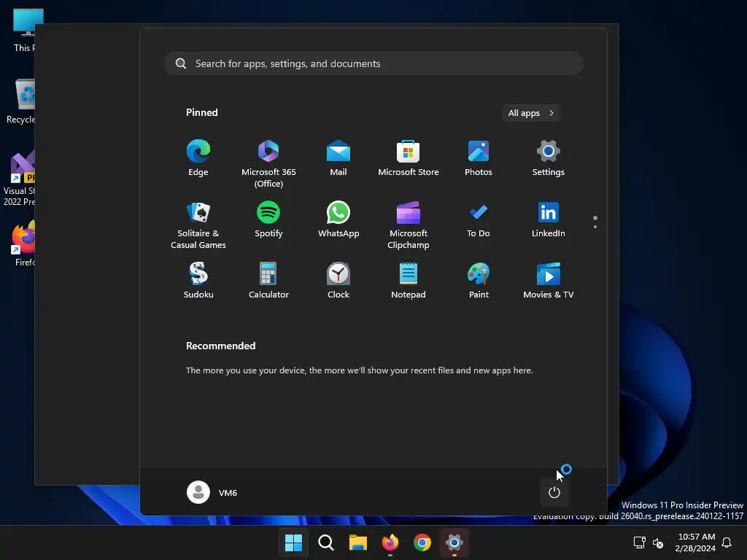The width and height of the screenshot is (747, 560).
Task: Open the Clock app
Action: [x=338, y=281]
